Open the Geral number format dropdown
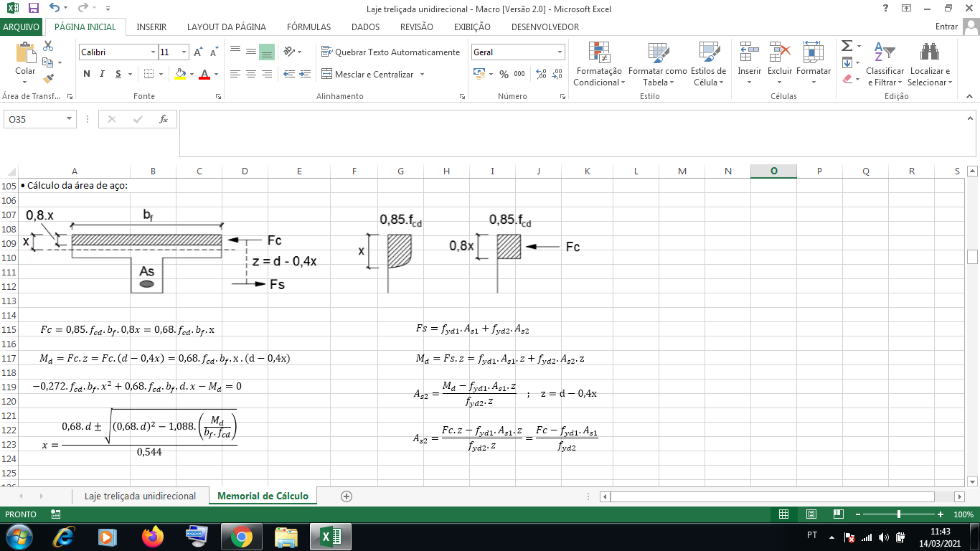Viewport: 980px width, 551px height. 560,52
